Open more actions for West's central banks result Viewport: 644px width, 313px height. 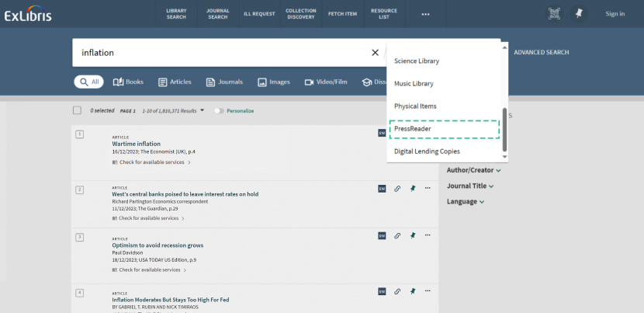(428, 188)
